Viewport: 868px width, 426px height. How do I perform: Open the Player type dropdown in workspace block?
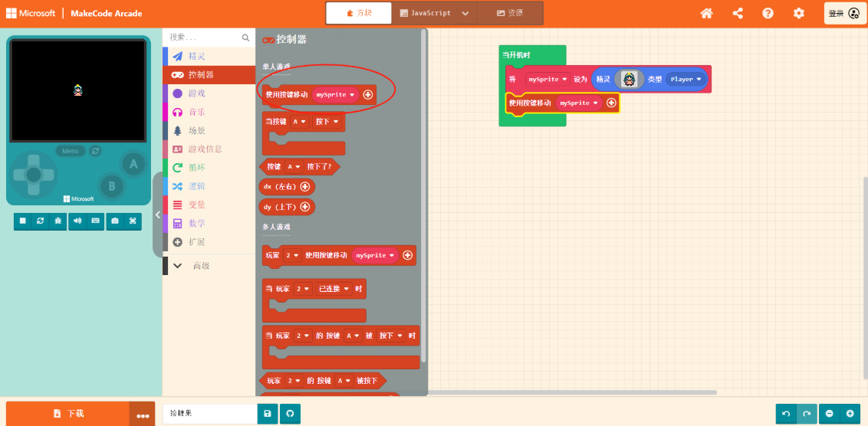[x=686, y=79]
